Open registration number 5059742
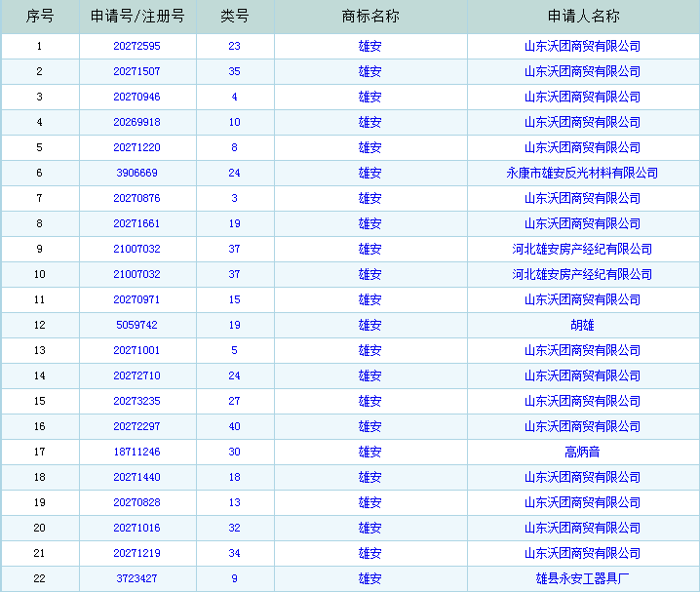This screenshot has height=592, width=700. click(x=136, y=325)
